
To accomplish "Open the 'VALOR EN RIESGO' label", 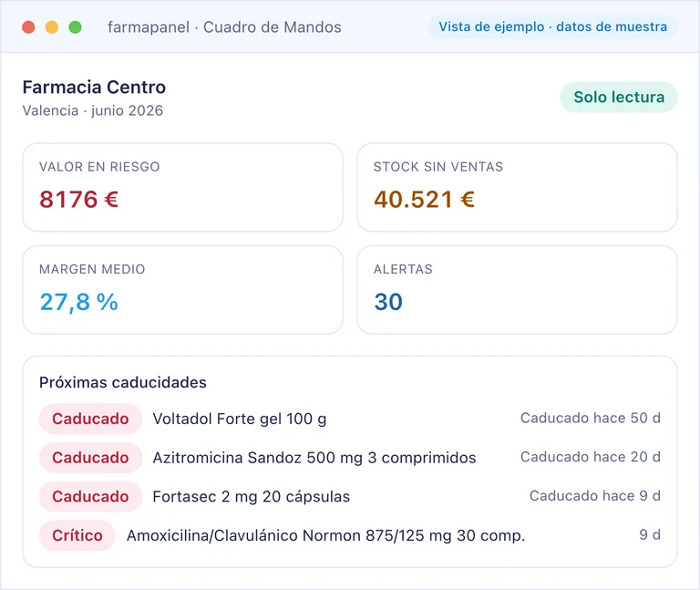I will [99, 167].
